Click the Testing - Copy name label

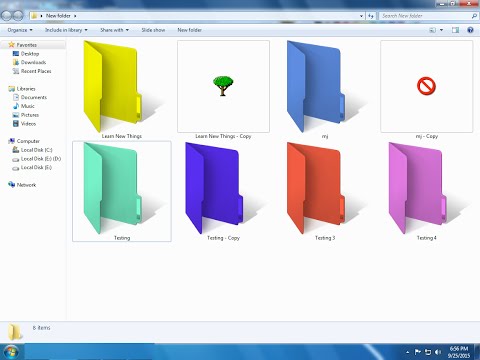tap(223, 238)
